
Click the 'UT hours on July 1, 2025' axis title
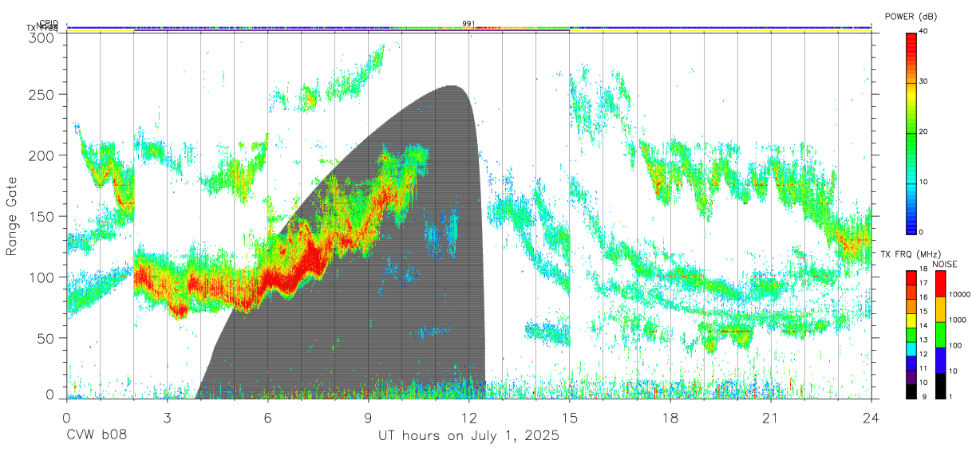point(468,437)
